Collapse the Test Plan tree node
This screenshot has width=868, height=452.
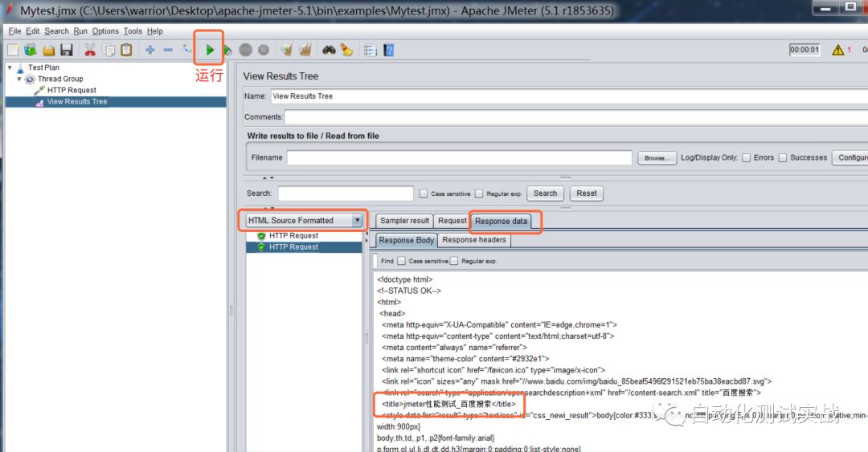(x=10, y=67)
